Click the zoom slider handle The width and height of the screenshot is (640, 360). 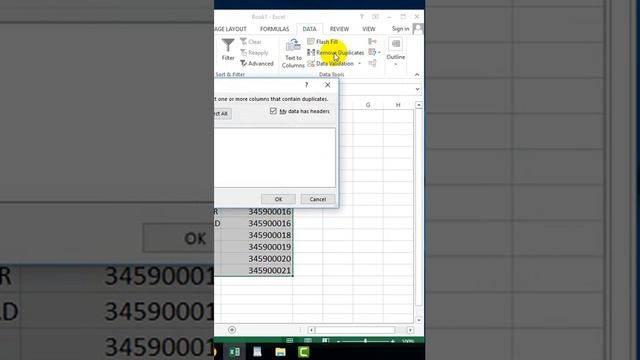[365, 341]
